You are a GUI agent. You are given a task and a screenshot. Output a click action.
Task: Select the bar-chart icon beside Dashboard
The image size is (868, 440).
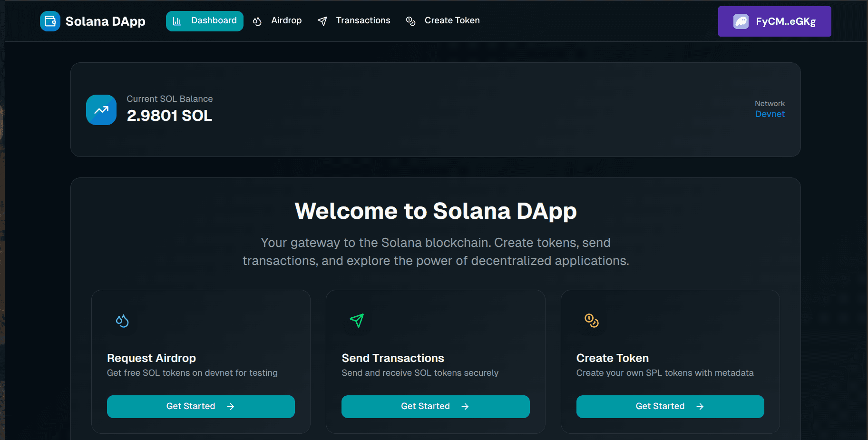point(178,21)
